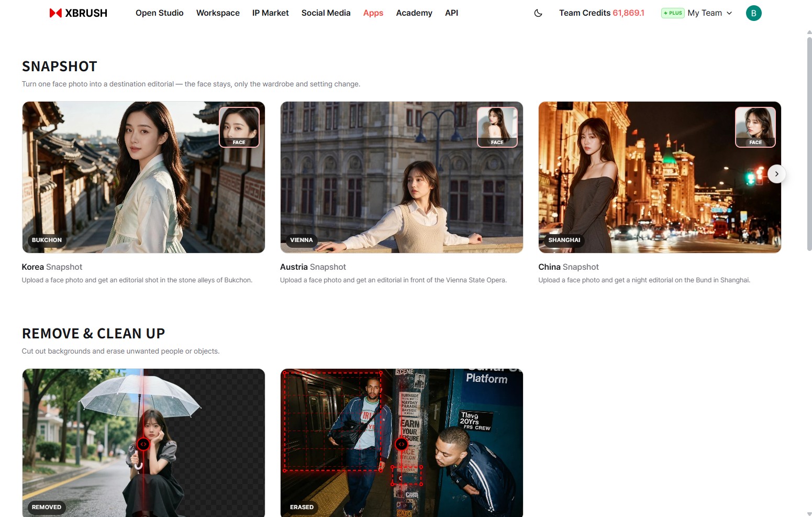Click scrollbar down arrow at bottom
The height and width of the screenshot is (517, 812).
pyautogui.click(x=809, y=514)
